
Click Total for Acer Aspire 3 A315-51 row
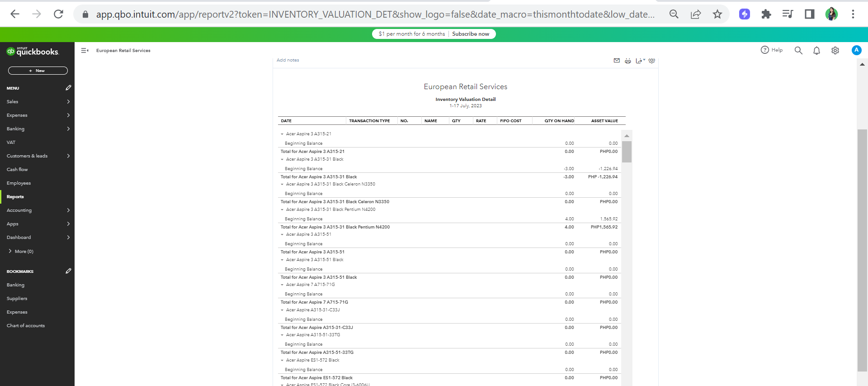[x=449, y=252]
